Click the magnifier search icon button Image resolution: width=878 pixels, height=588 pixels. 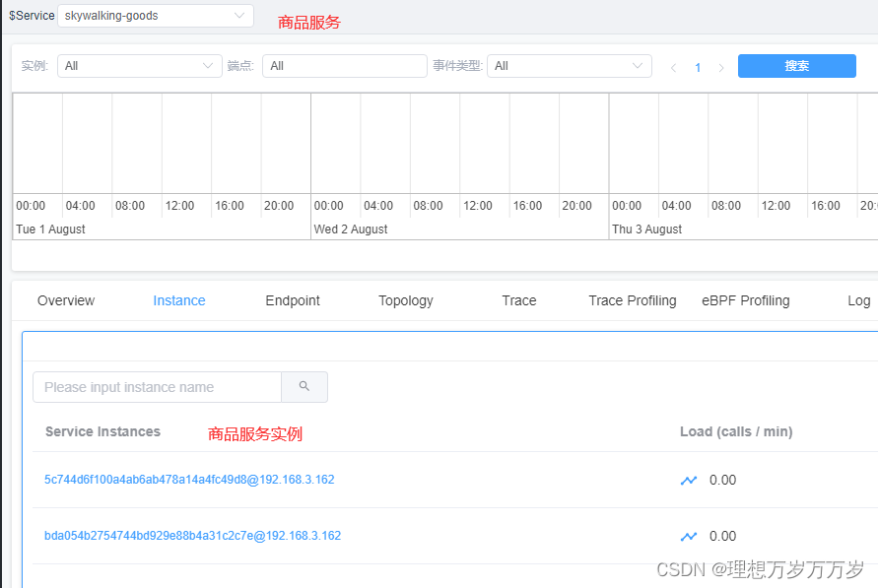(304, 387)
